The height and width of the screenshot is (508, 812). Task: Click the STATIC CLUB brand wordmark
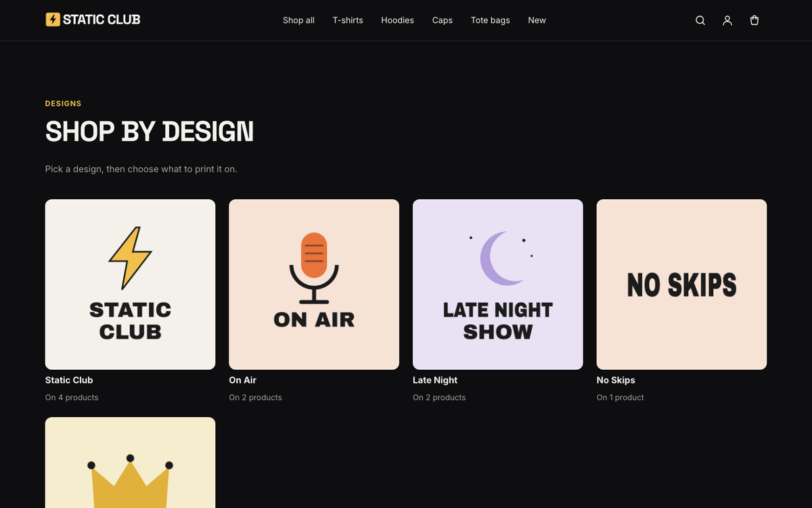101,20
